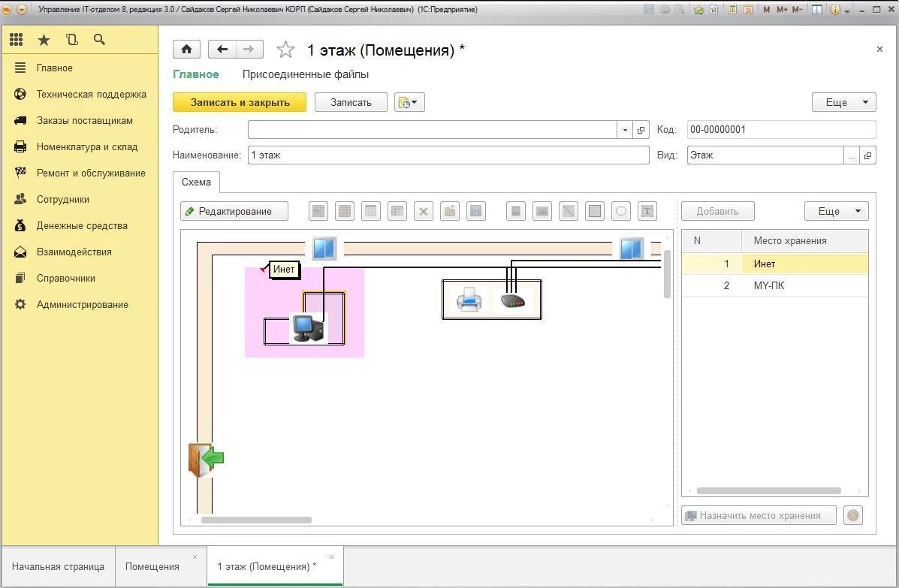Open Техническая поддержка in the sidebar

click(91, 95)
